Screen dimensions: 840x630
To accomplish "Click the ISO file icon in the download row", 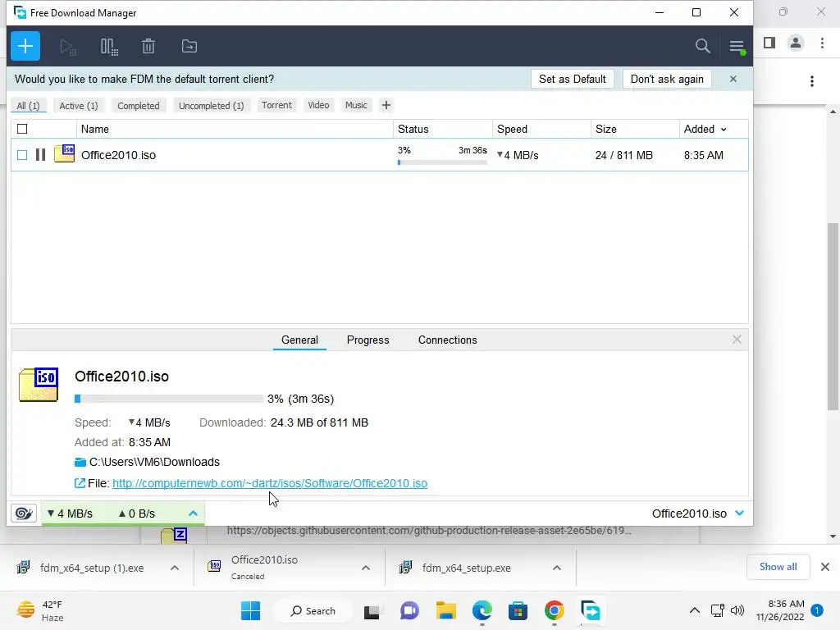I will [x=64, y=153].
